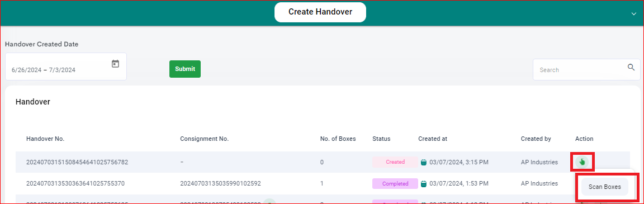Click the Create Handover button
The width and height of the screenshot is (644, 204).
[x=320, y=12]
